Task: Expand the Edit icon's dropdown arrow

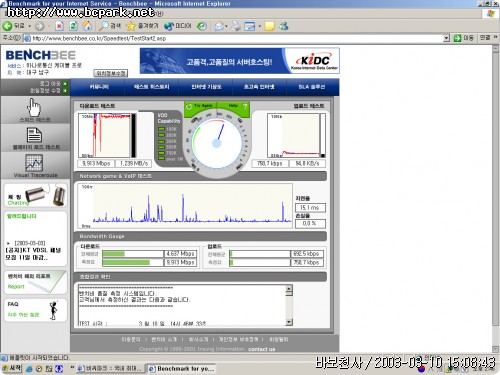Action: coord(259,26)
